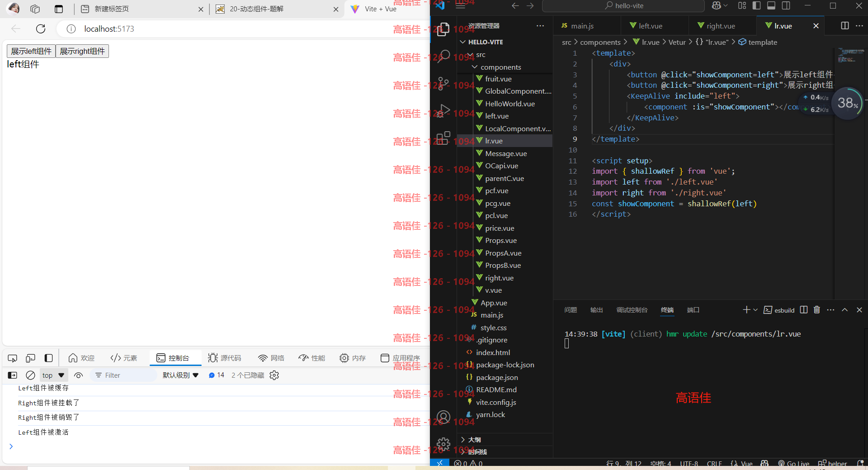Click the editor minimap

[850, 55]
